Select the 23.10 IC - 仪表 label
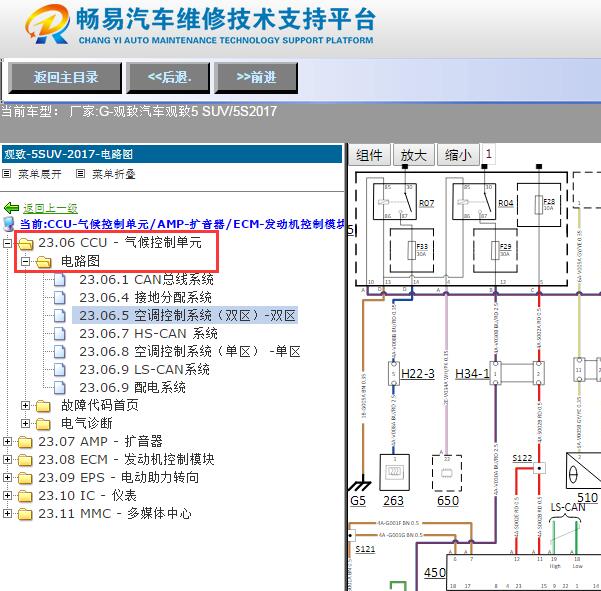 [x=87, y=496]
